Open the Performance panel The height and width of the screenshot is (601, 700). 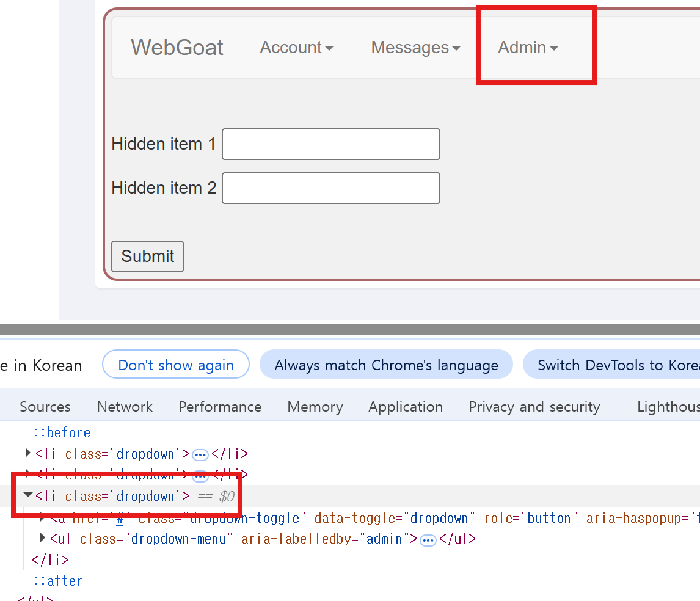click(x=219, y=406)
